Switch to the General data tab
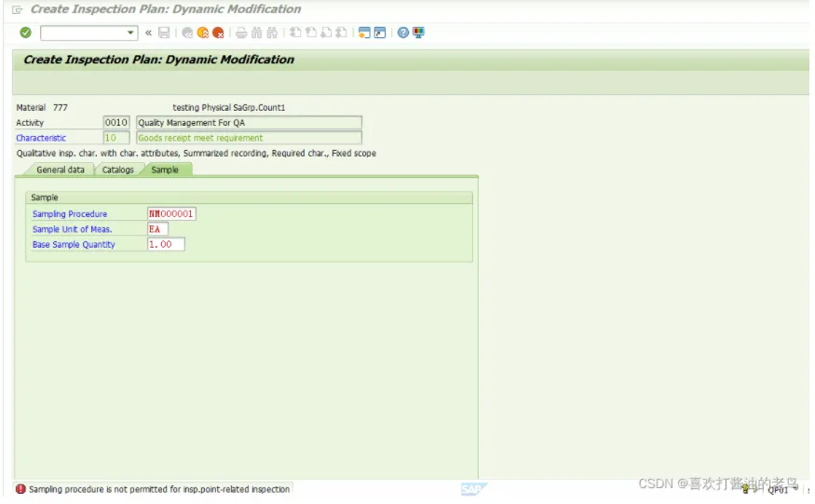 (x=61, y=170)
